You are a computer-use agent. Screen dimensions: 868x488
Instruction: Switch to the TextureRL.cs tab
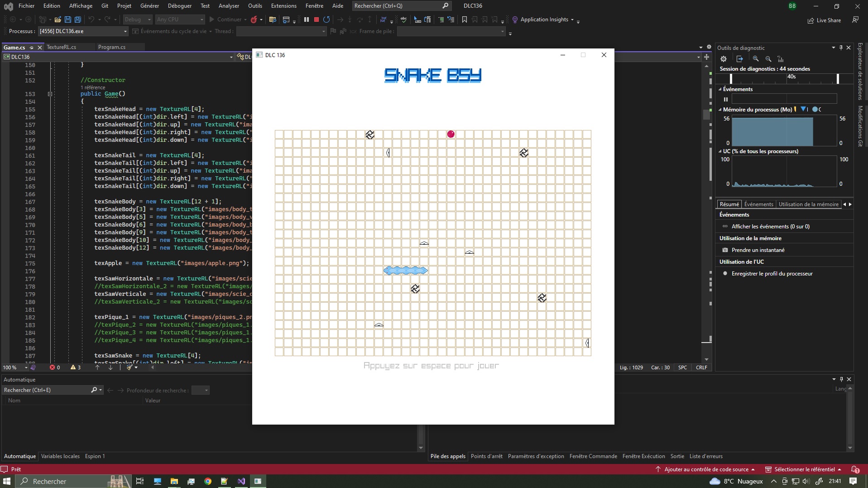point(62,47)
